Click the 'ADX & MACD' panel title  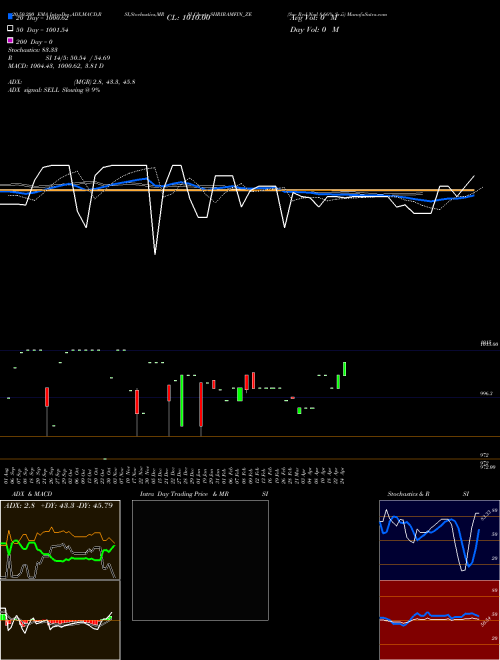tap(32, 494)
